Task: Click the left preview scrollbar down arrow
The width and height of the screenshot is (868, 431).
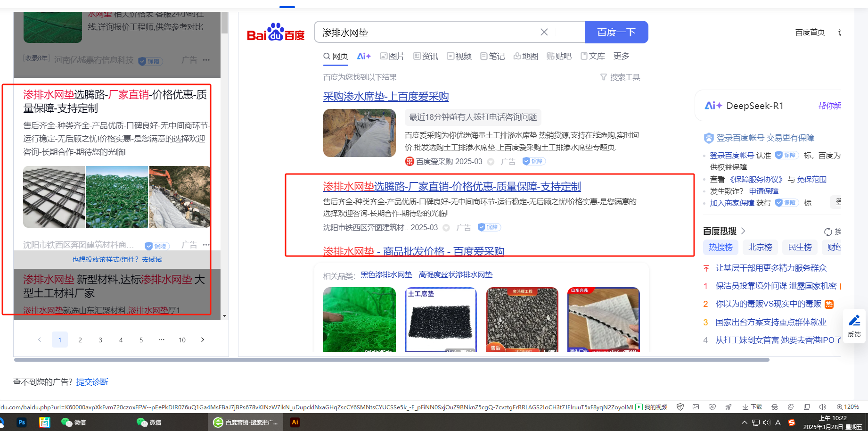Action: (224, 316)
